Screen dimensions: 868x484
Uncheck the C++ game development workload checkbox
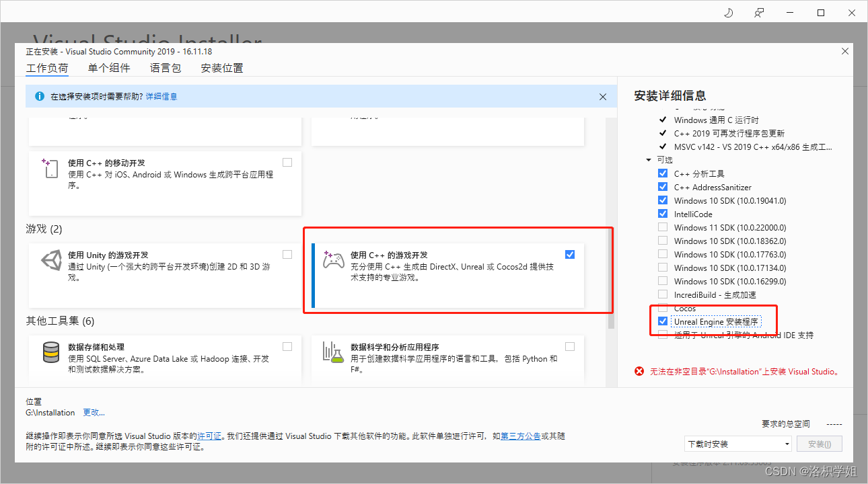[x=570, y=254]
